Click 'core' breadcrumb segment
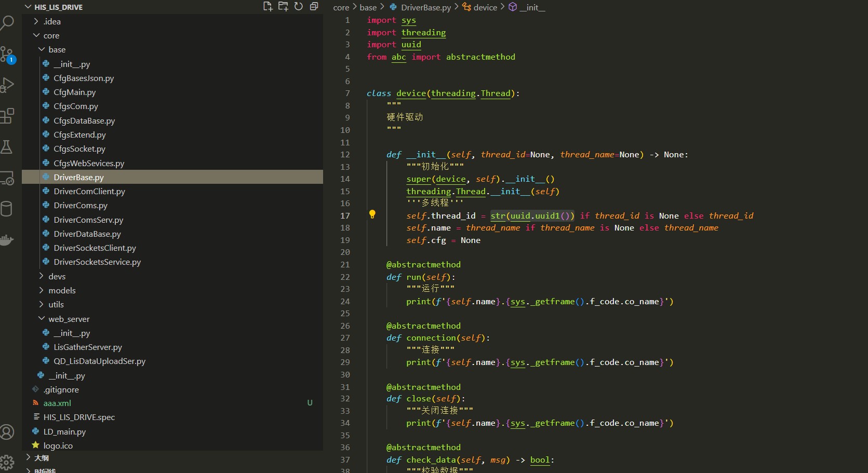The width and height of the screenshot is (868, 473). (341, 7)
